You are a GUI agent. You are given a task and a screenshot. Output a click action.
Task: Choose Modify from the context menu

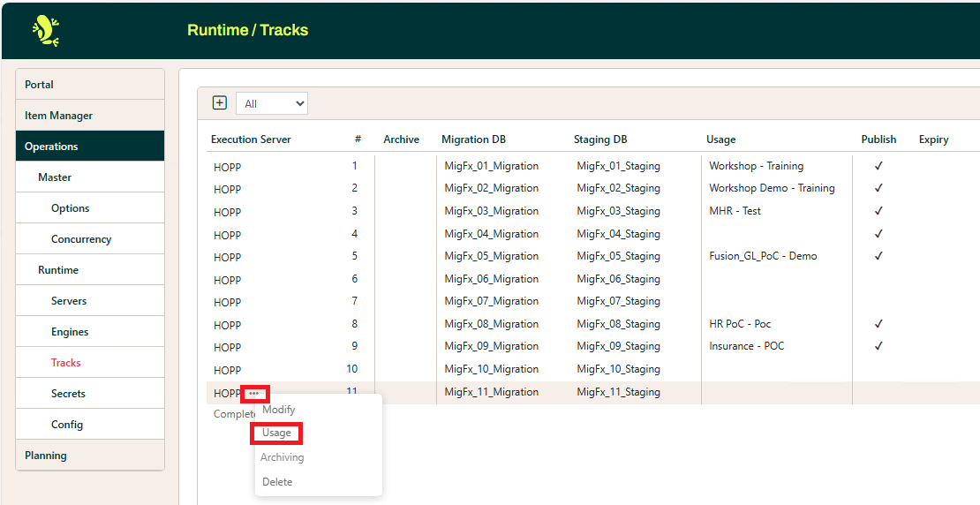(x=279, y=410)
